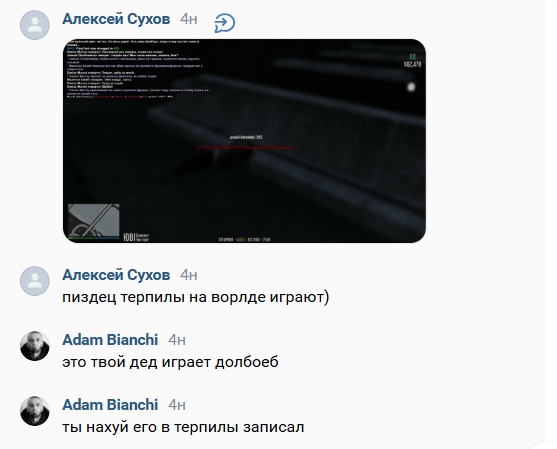
Task: Select the message 'терпилы на ворлде играют)'
Action: tap(196, 297)
